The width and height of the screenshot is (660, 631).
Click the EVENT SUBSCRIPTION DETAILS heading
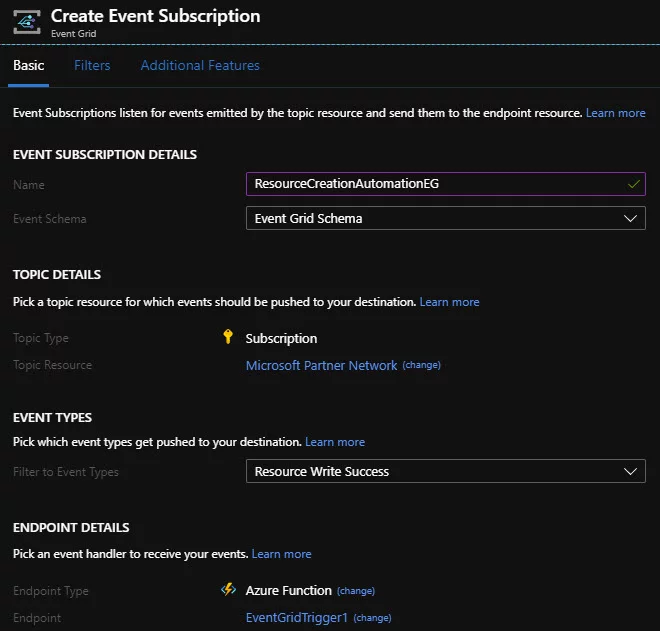[x=105, y=155]
